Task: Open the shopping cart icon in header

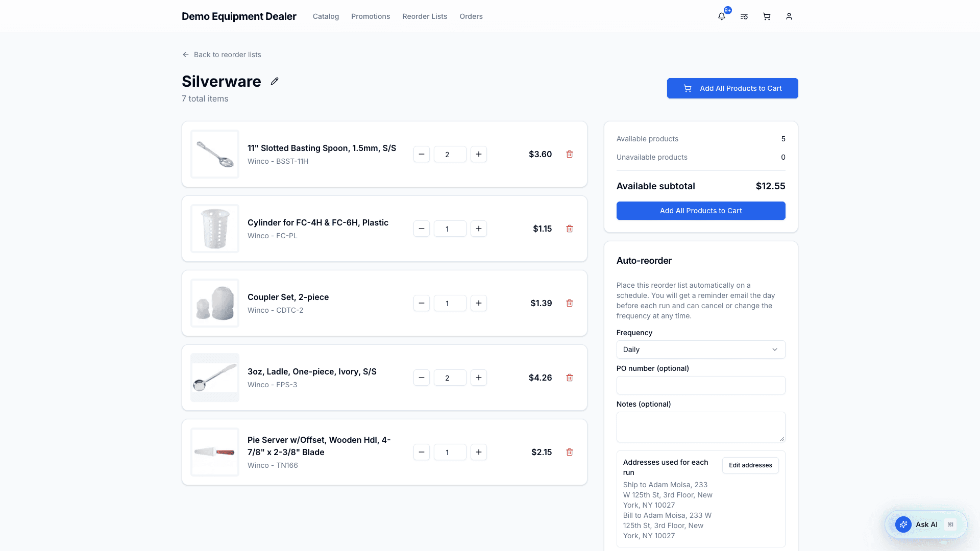Action: point(767,16)
